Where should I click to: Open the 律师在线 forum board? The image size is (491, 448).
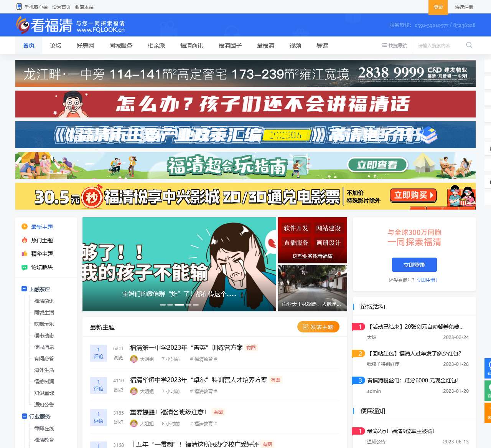(44, 428)
